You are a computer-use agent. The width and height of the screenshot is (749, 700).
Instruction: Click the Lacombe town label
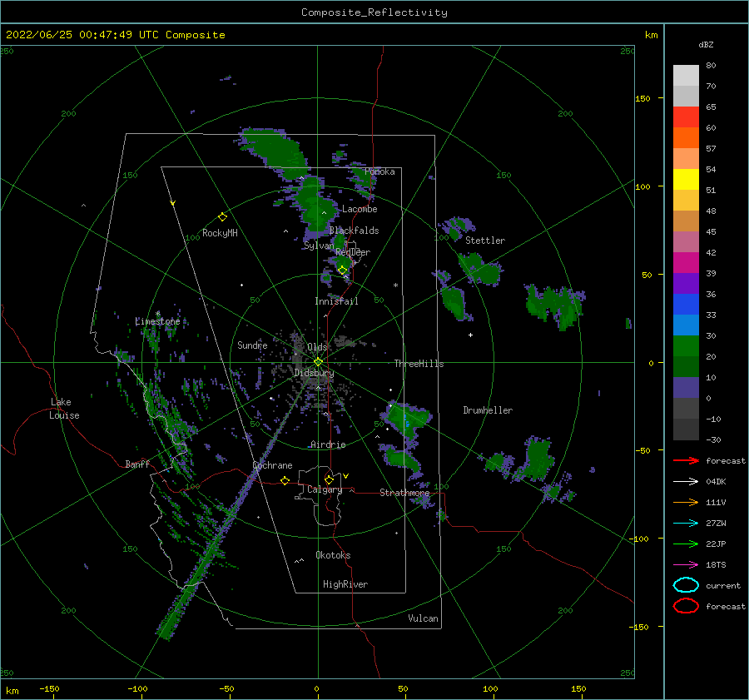pos(360,209)
